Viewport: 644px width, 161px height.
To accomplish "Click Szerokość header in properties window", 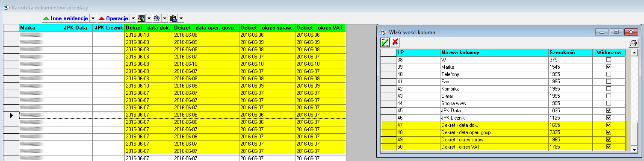I will tap(570, 53).
